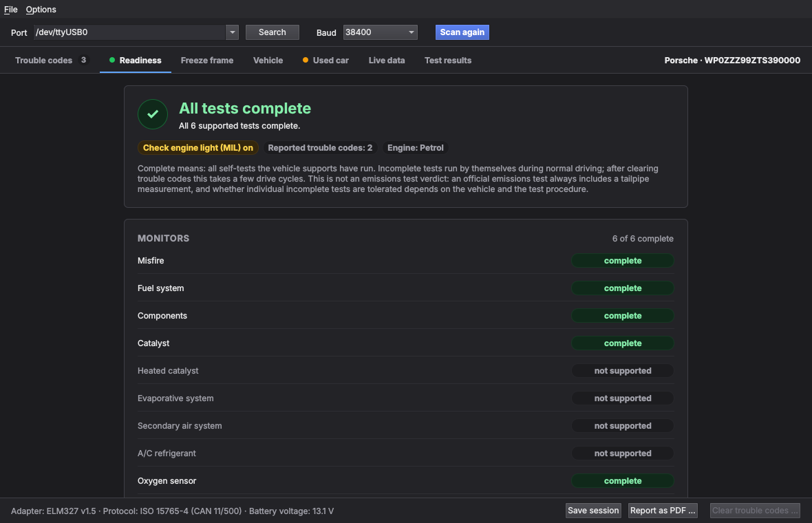Click the Engine: Petrol badge
This screenshot has height=523, width=812.
(x=416, y=147)
